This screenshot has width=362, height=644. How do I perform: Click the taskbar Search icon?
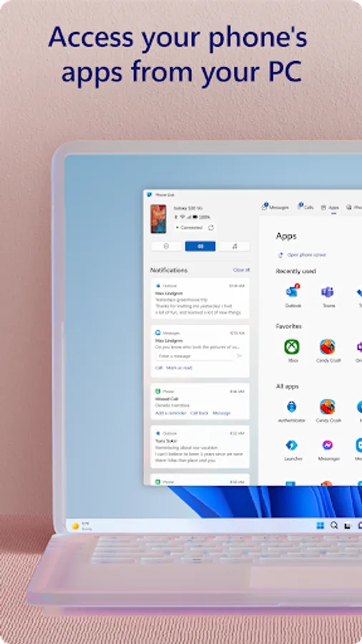pos(335,525)
